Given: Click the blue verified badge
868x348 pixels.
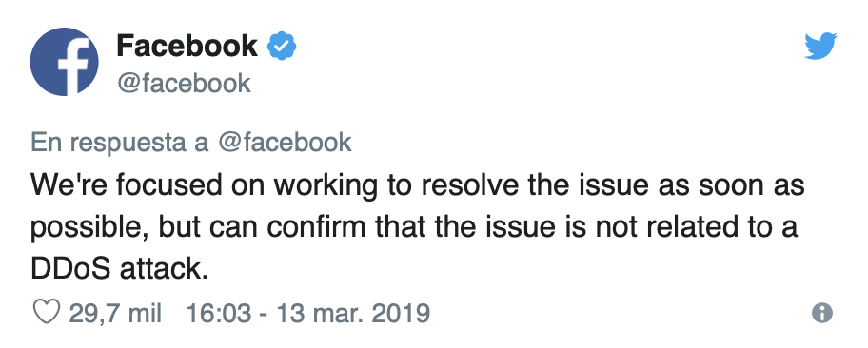Looking at the screenshot, I should coord(282,47).
